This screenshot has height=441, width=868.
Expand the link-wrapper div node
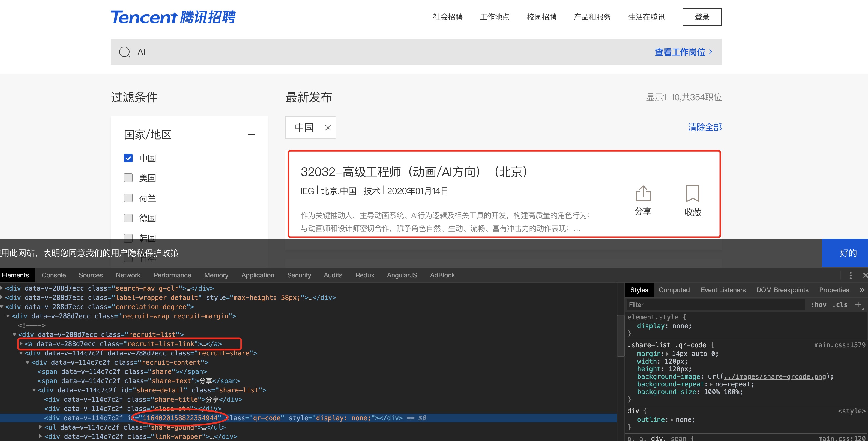tap(41, 436)
